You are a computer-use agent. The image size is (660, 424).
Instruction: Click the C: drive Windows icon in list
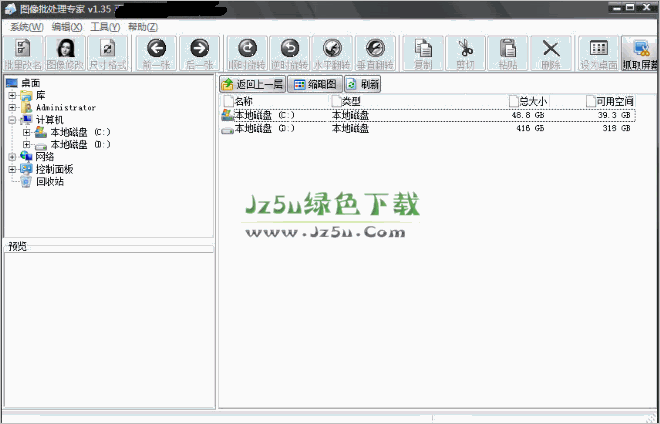click(227, 115)
